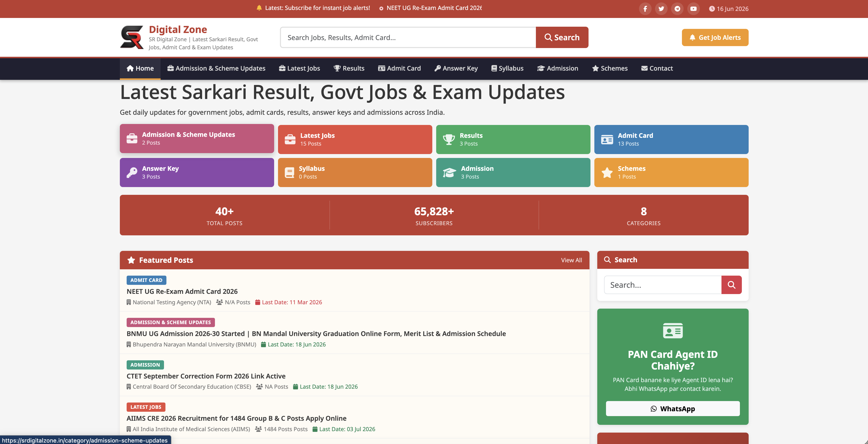The height and width of the screenshot is (444, 868).
Task: Open BNMU UG Admission 2026-30 post
Action: tap(316, 334)
